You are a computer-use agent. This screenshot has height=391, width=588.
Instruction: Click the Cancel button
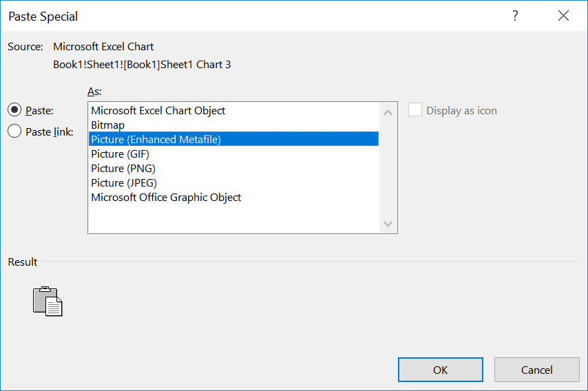click(x=537, y=370)
